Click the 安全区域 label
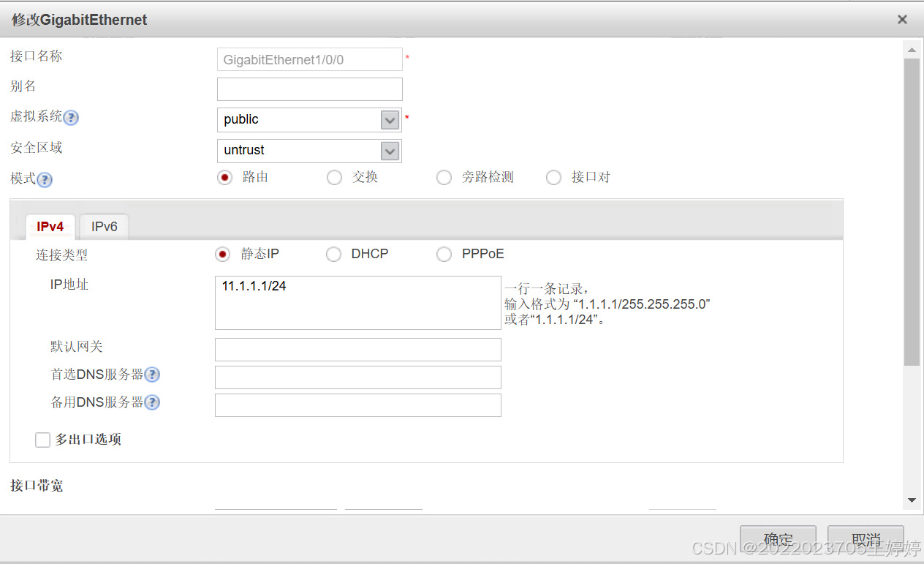 [x=37, y=148]
